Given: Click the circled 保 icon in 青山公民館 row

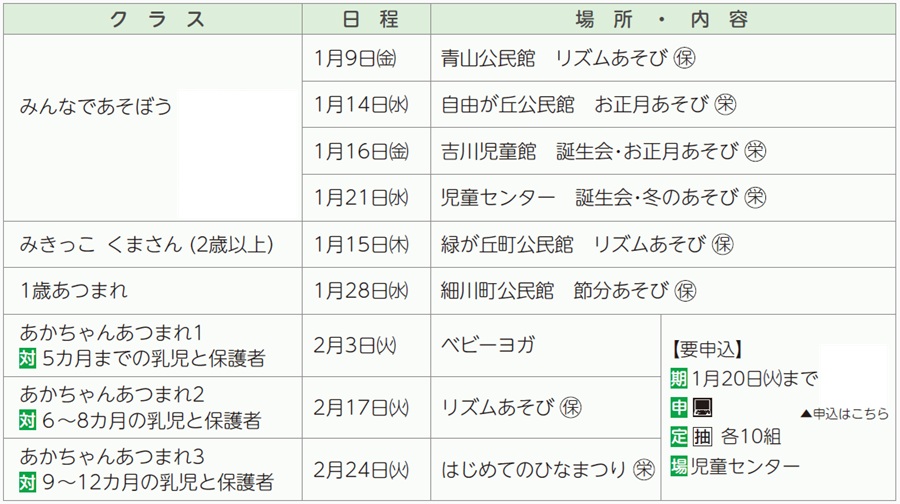Looking at the screenshot, I should pos(684,58).
